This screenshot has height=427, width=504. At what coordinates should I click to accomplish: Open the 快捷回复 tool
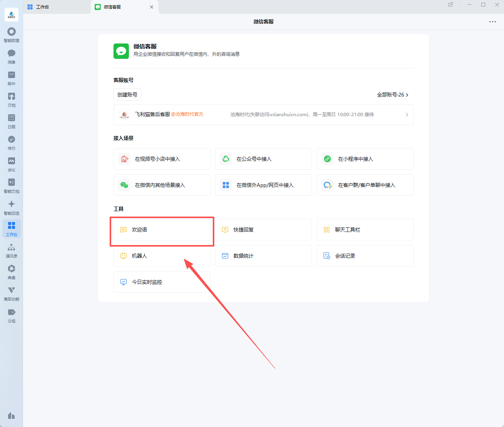(264, 230)
